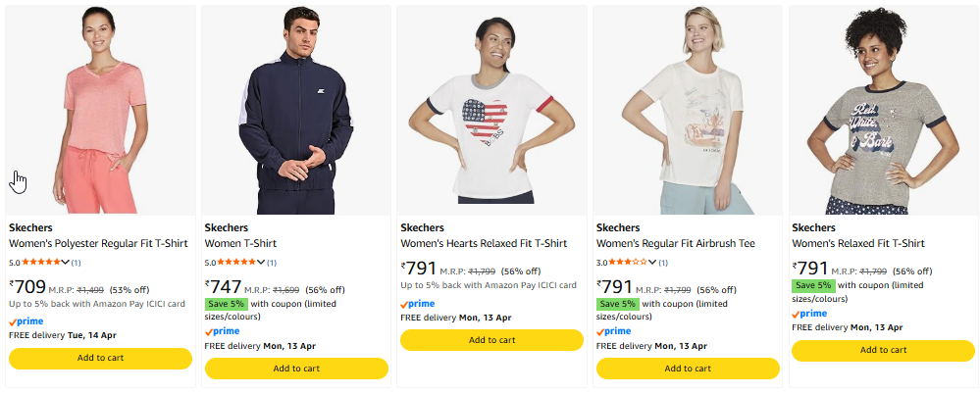980x394 pixels.
Task: Expand rating dropdown arrow on Polyester T-Shirt
Action: tap(66, 263)
